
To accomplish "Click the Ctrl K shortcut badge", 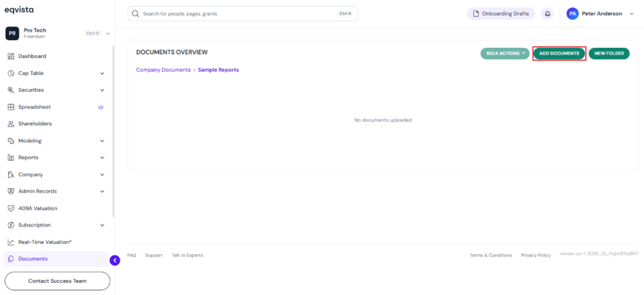I will [x=345, y=14].
